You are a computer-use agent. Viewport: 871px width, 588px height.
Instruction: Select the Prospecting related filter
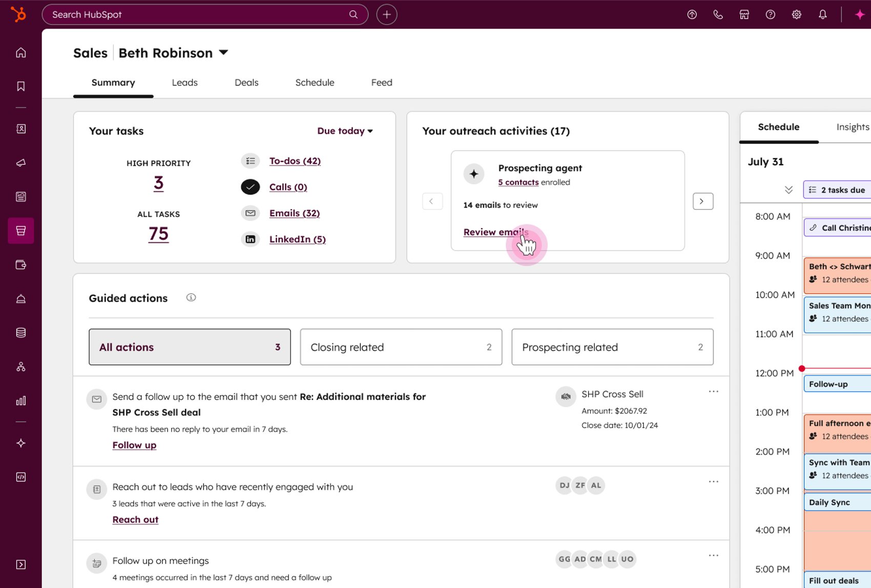(612, 347)
